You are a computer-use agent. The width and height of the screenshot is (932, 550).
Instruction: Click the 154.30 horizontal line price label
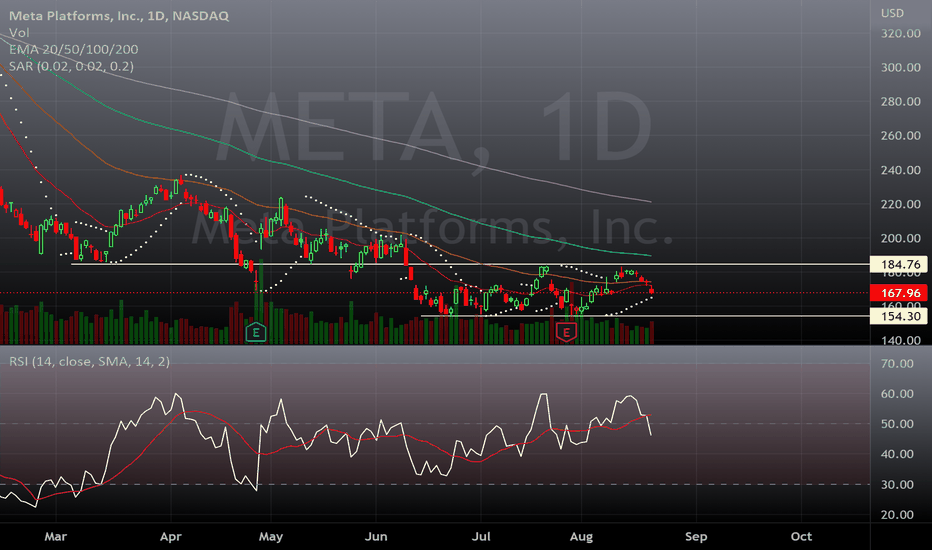[900, 316]
